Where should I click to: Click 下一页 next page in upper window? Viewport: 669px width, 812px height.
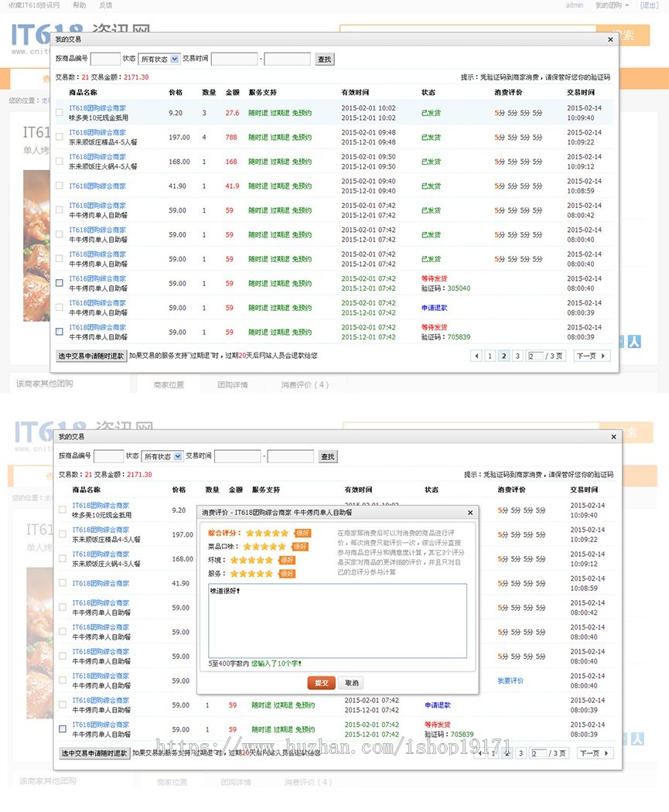(592, 356)
